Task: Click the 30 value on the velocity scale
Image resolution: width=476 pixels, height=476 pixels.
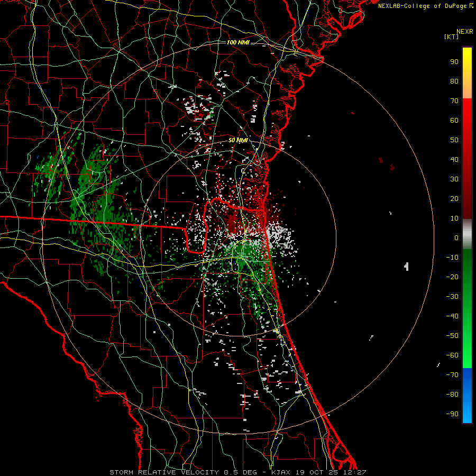Action: (x=454, y=179)
